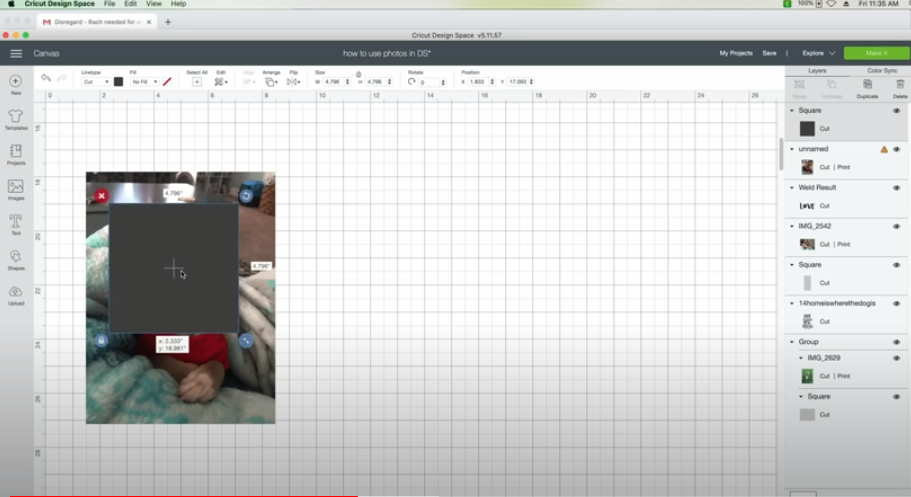Click the lock handle on square

tap(101, 341)
